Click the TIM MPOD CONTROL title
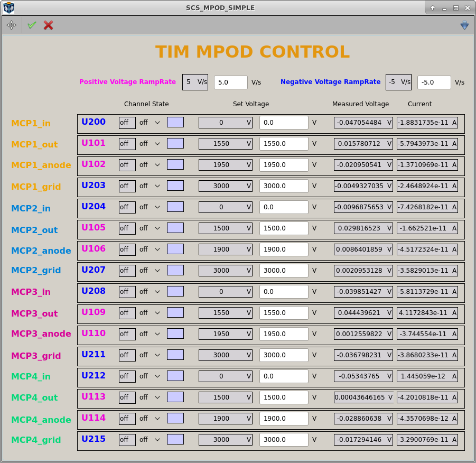Screen dimensions: 476x463 [253, 52]
